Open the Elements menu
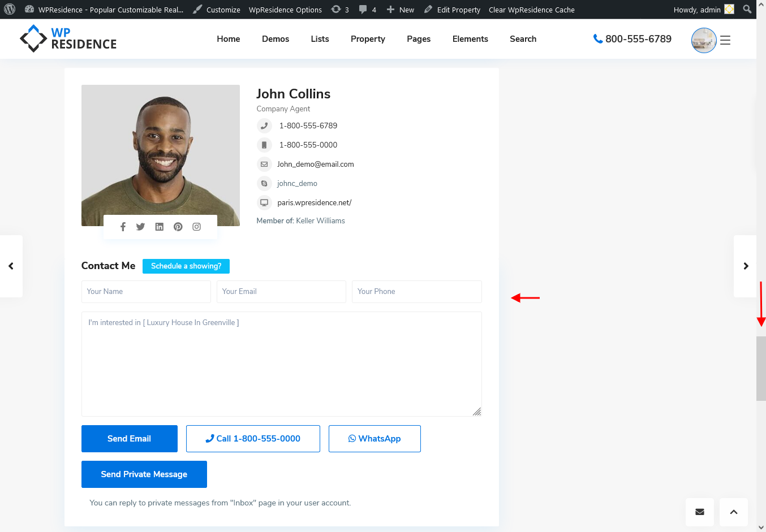 click(x=470, y=39)
